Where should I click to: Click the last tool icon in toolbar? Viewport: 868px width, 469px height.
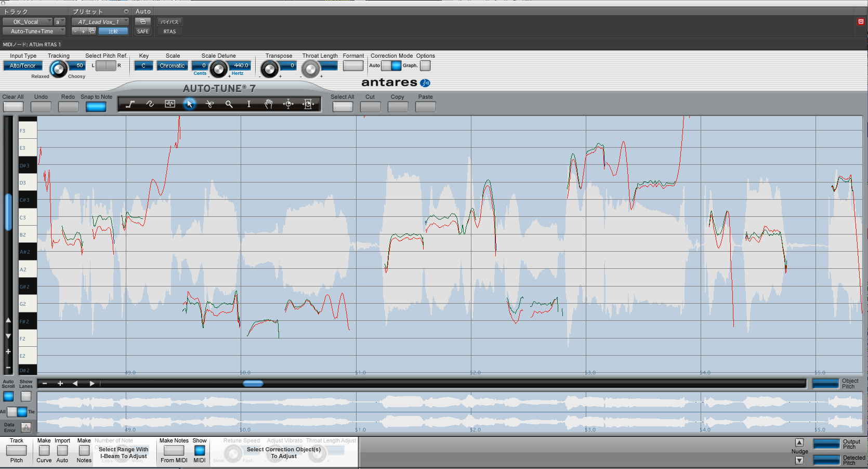308,104
